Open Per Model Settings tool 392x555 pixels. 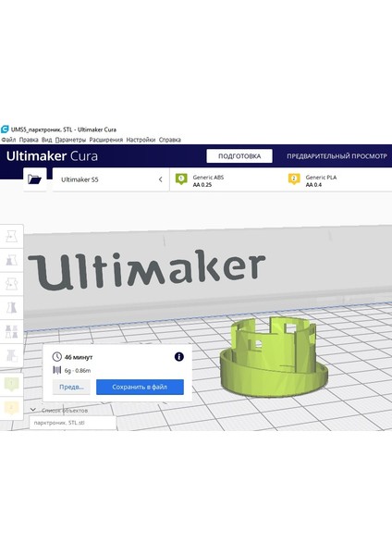pyautogui.click(x=12, y=332)
